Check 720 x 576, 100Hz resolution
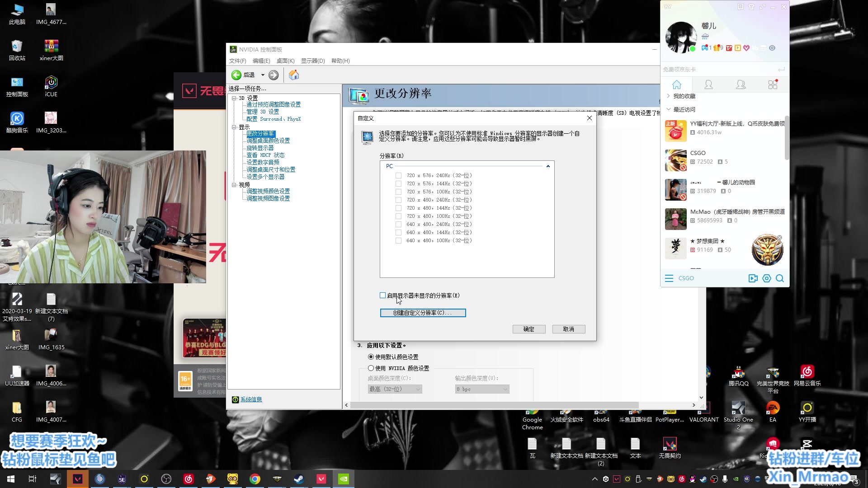This screenshot has height=488, width=868. [x=398, y=192]
